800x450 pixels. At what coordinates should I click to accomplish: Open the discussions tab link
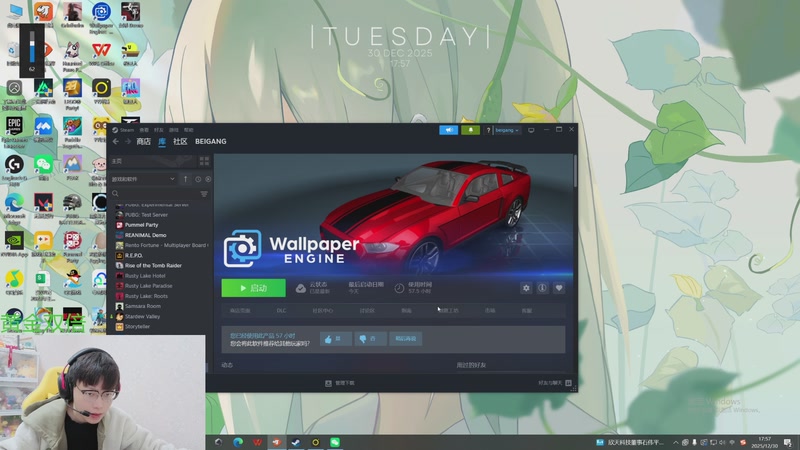tap(367, 311)
